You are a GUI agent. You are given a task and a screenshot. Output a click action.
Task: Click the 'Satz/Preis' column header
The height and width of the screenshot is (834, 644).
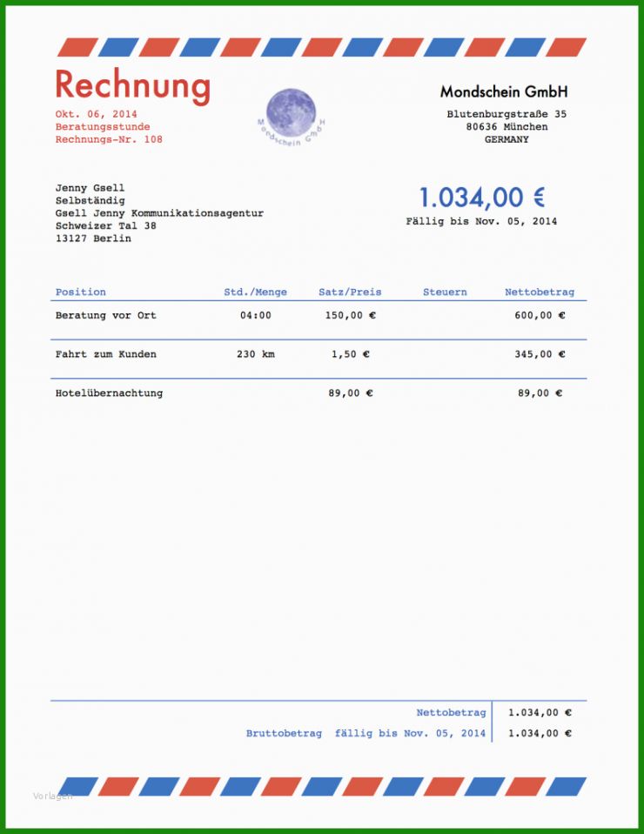(350, 292)
